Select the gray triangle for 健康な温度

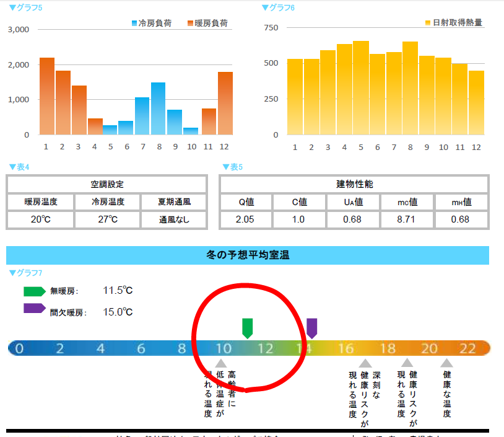446,363
